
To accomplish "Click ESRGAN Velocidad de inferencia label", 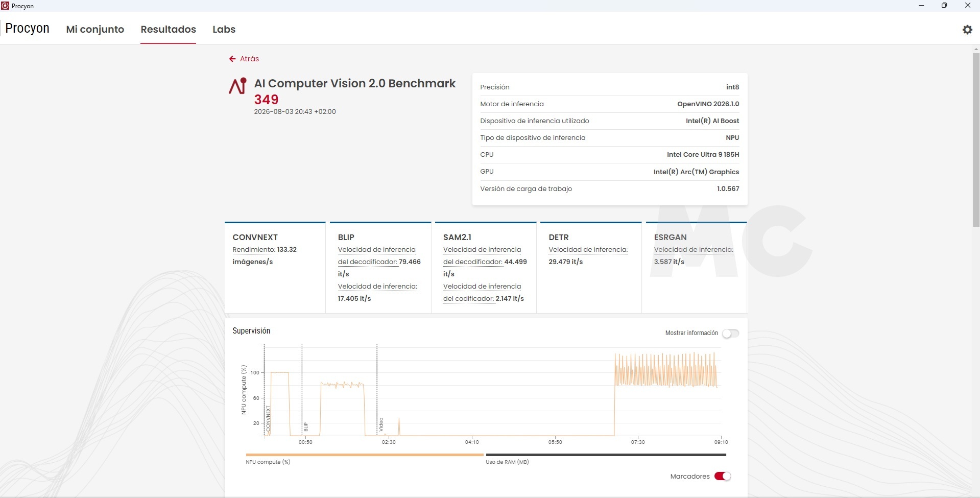I will tap(694, 250).
